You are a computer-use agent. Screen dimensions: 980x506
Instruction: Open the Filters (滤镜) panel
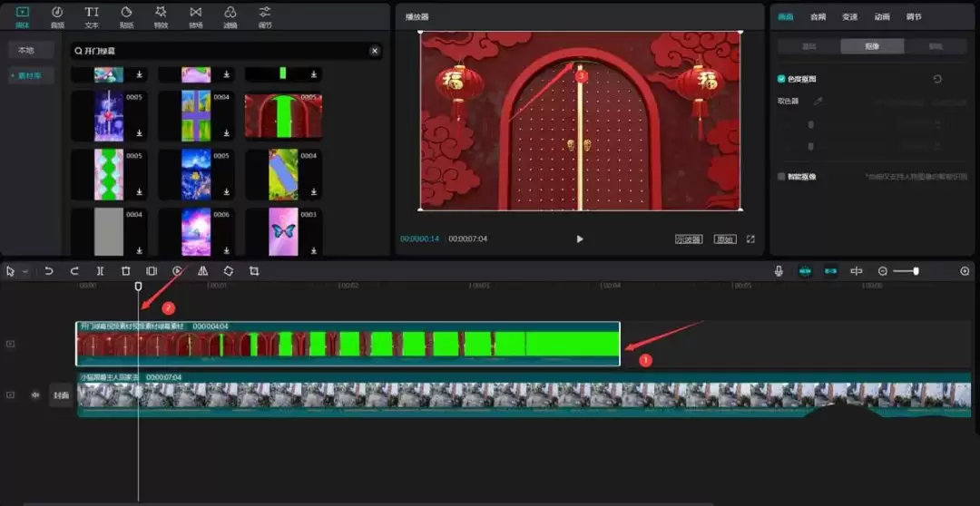[x=230, y=15]
